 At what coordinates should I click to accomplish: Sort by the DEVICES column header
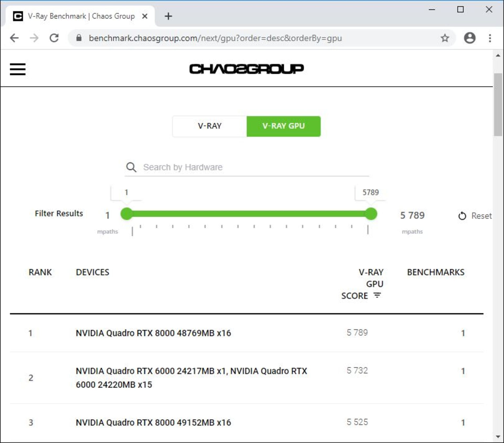click(x=92, y=272)
